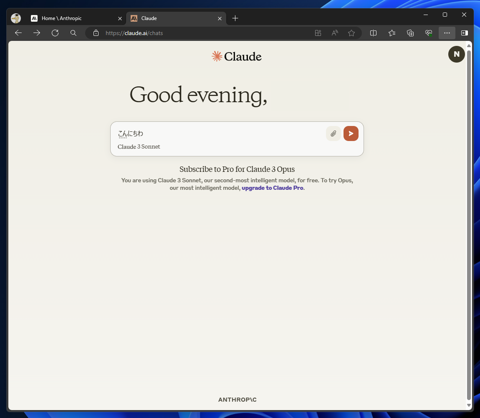
Task: Follow the upgrade to Claude Pro link
Action: tap(273, 188)
